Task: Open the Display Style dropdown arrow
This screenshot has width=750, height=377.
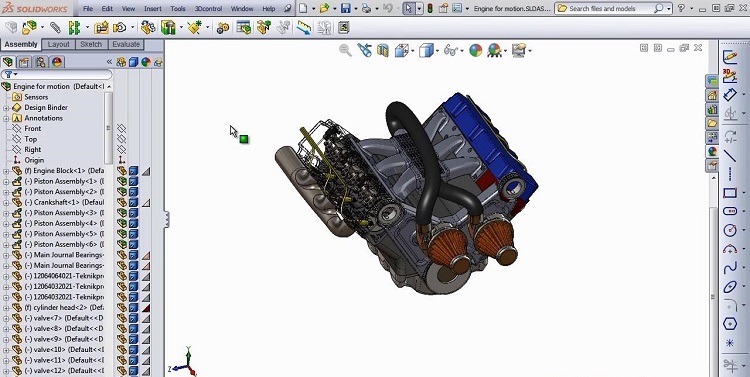Action: 437,51
